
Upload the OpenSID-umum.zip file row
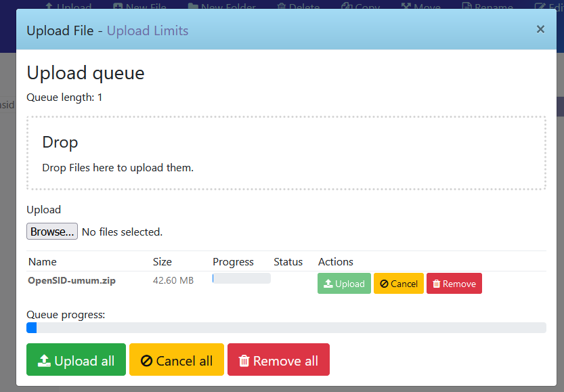click(344, 284)
